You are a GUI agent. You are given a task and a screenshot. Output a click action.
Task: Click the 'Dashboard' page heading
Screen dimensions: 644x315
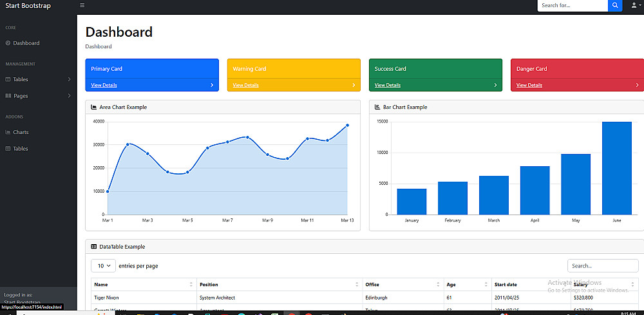pos(119,32)
